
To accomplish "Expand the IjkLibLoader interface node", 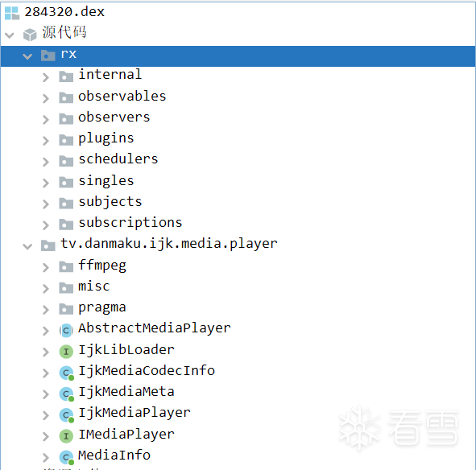I will [x=46, y=352].
